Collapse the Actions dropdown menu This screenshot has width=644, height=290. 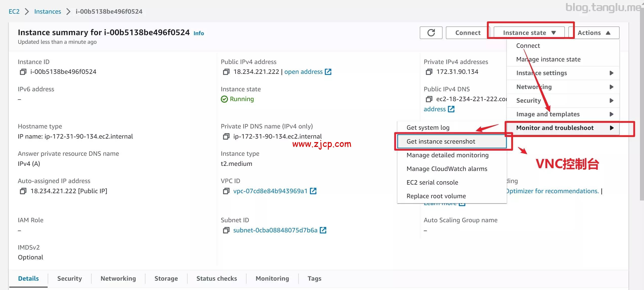point(594,33)
